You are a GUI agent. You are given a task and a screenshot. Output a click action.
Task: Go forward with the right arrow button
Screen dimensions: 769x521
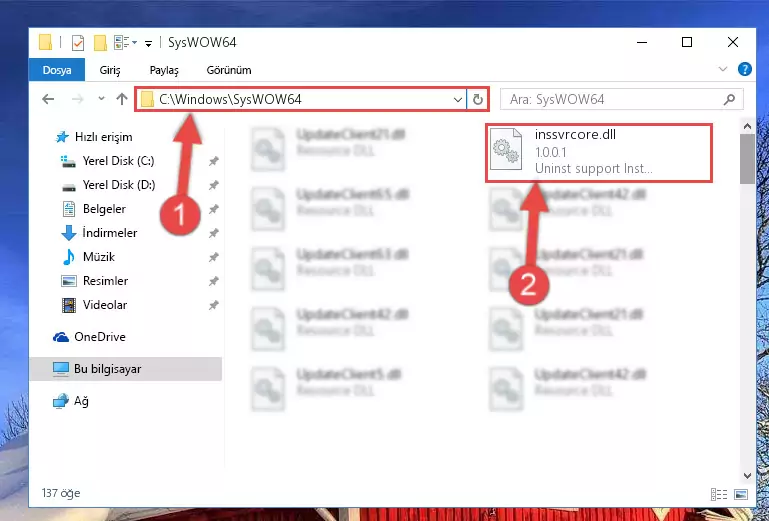(77, 99)
